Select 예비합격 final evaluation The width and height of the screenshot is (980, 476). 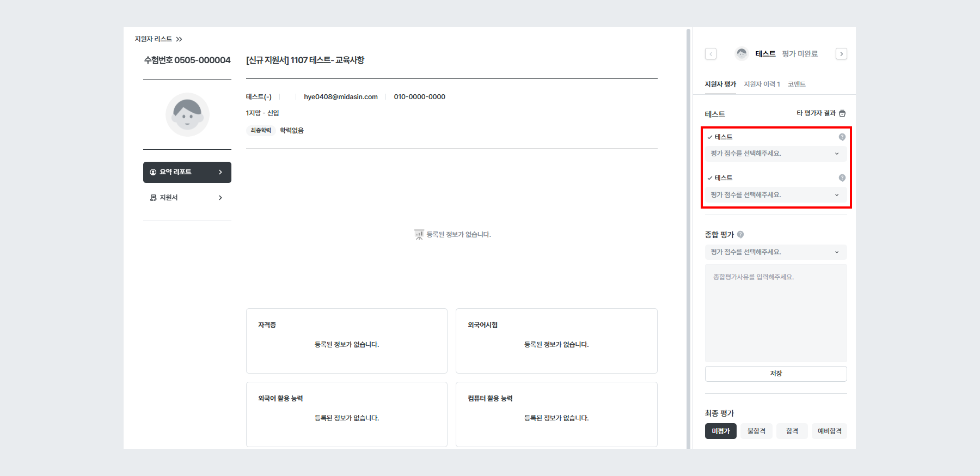[830, 431]
